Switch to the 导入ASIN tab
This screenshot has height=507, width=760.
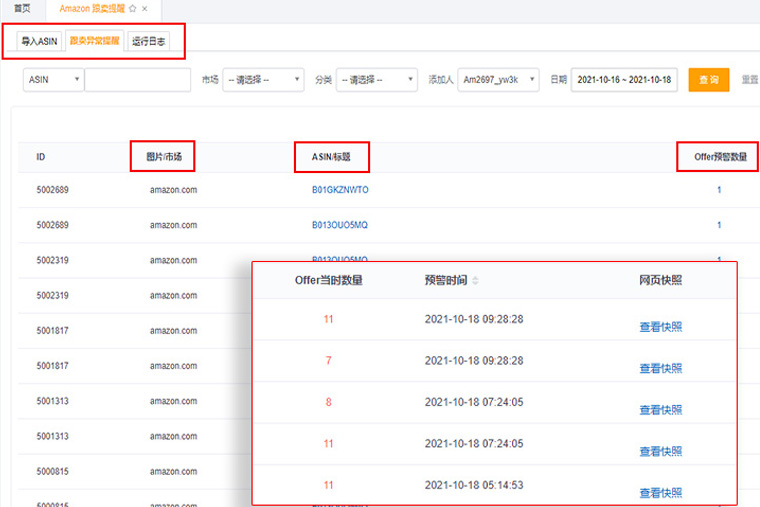click(40, 42)
